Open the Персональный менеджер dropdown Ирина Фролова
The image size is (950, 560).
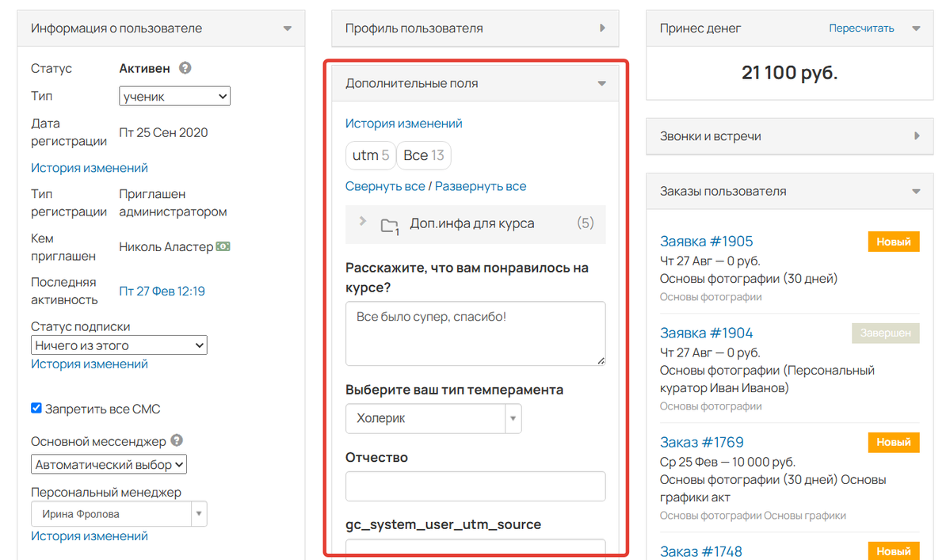(119, 514)
